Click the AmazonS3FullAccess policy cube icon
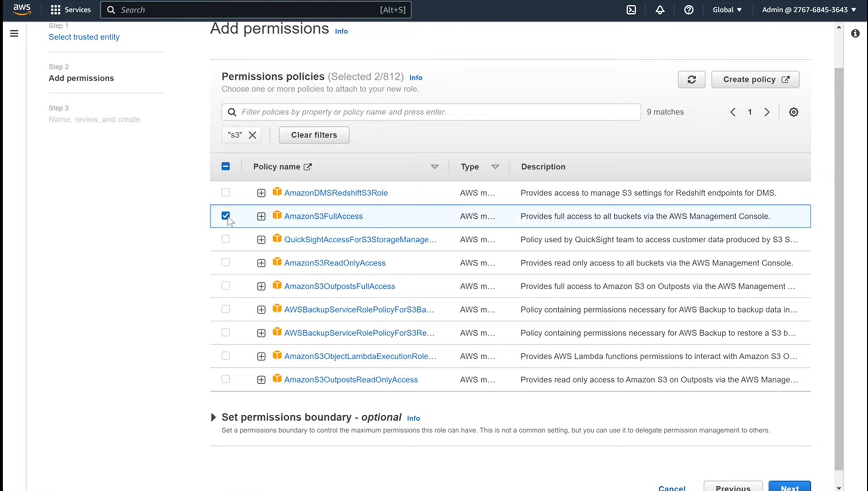 tap(277, 215)
